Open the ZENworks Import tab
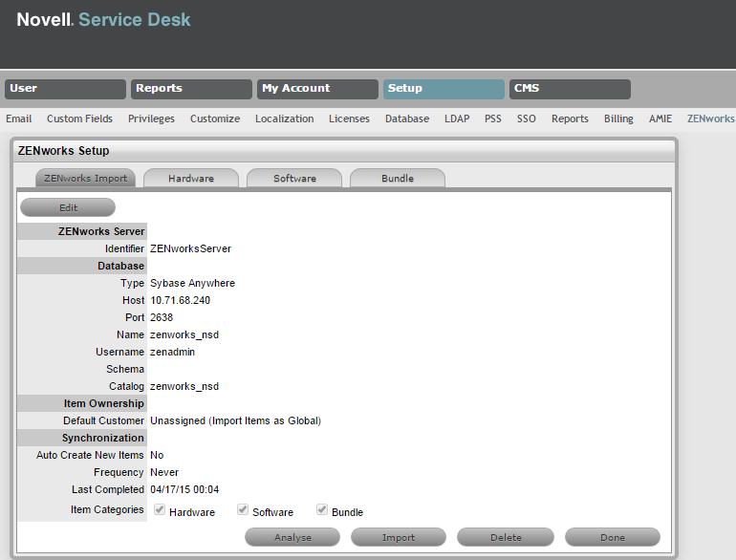The image size is (736, 560). point(85,179)
